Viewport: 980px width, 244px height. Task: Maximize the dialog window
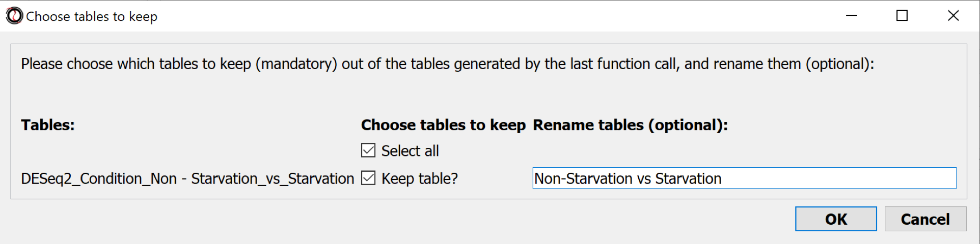pyautogui.click(x=902, y=16)
